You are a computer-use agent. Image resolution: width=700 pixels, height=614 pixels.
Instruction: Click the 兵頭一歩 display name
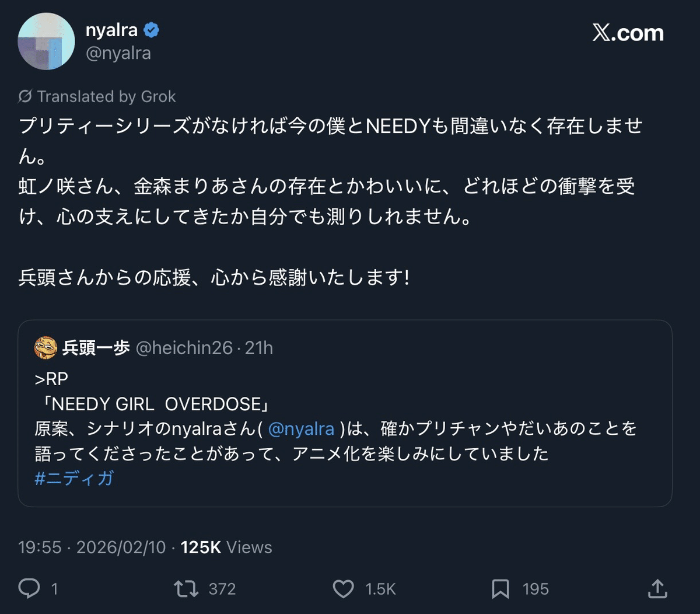pos(96,348)
